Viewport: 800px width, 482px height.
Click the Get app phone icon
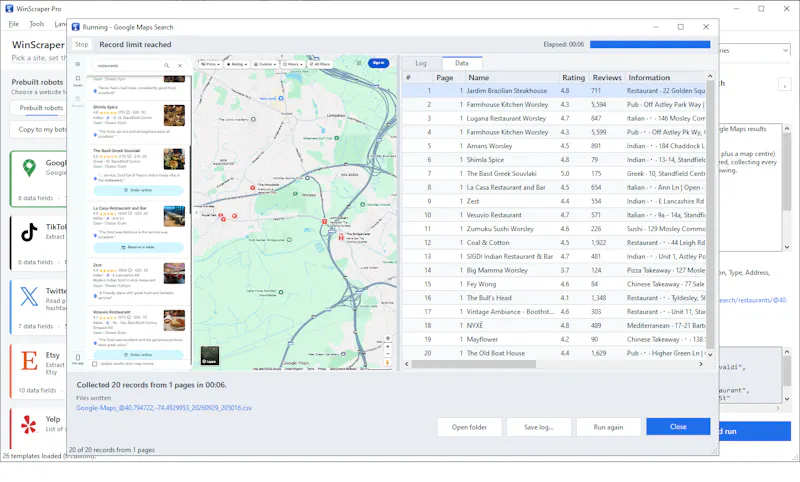78,359
